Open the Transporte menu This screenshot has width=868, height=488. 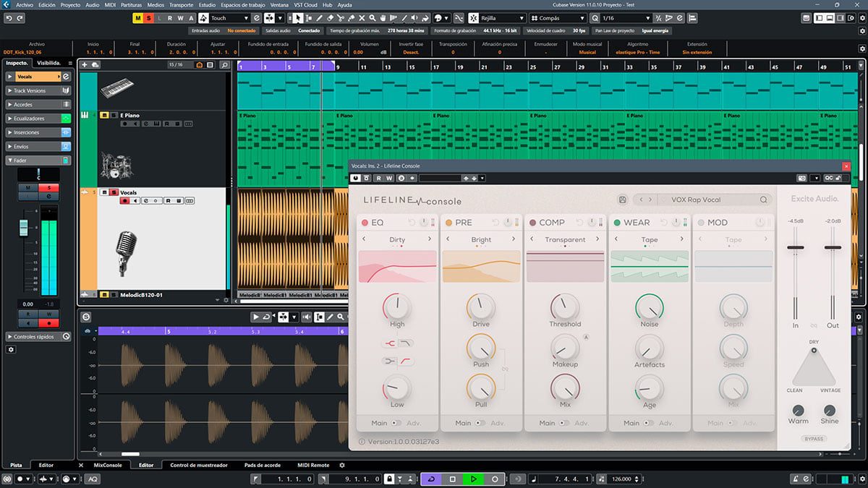click(181, 4)
